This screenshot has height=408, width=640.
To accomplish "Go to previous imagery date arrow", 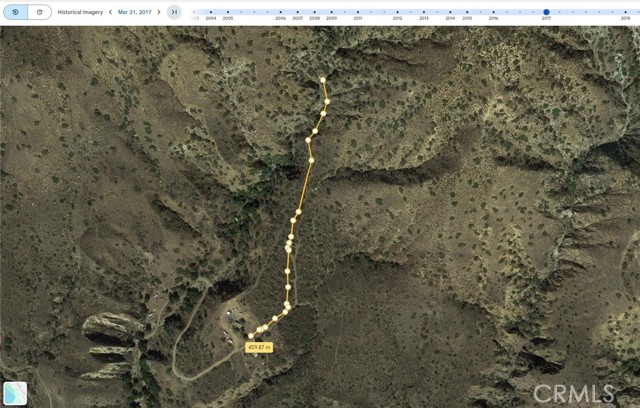I will pos(111,12).
